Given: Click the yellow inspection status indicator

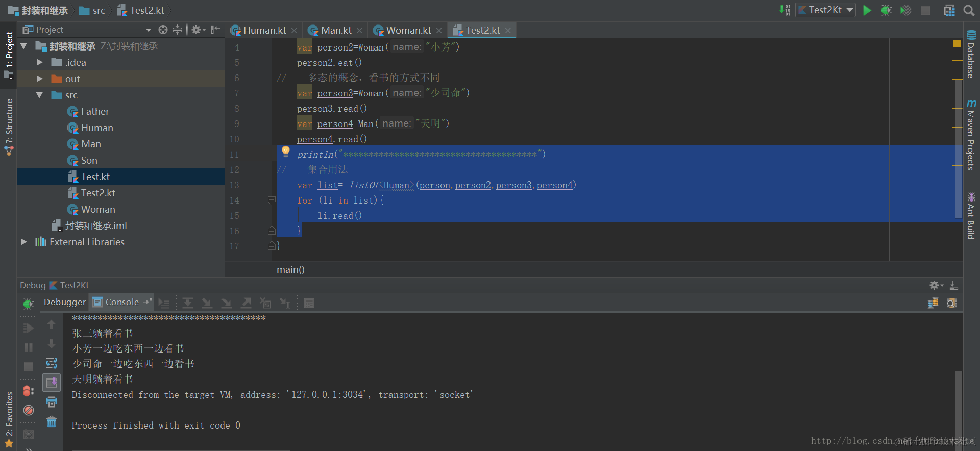Looking at the screenshot, I should tap(957, 44).
